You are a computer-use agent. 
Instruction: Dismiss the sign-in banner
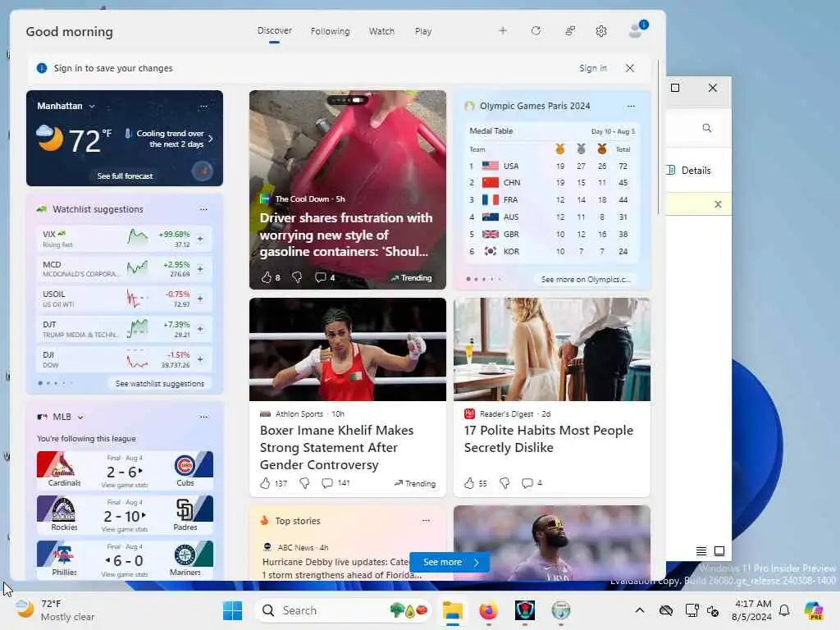coord(630,68)
